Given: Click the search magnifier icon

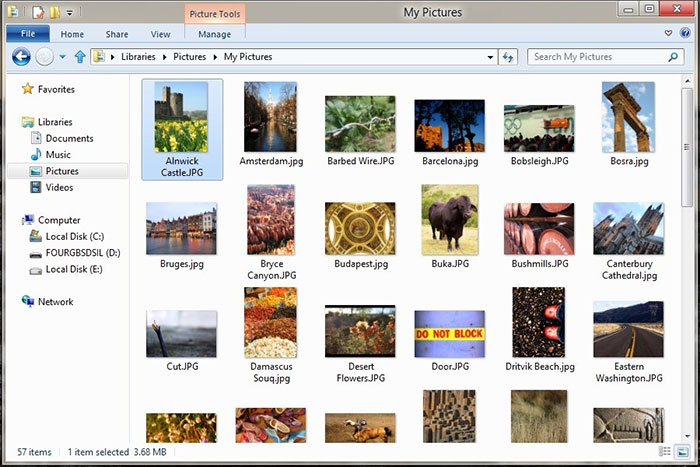Looking at the screenshot, I should click(x=674, y=57).
